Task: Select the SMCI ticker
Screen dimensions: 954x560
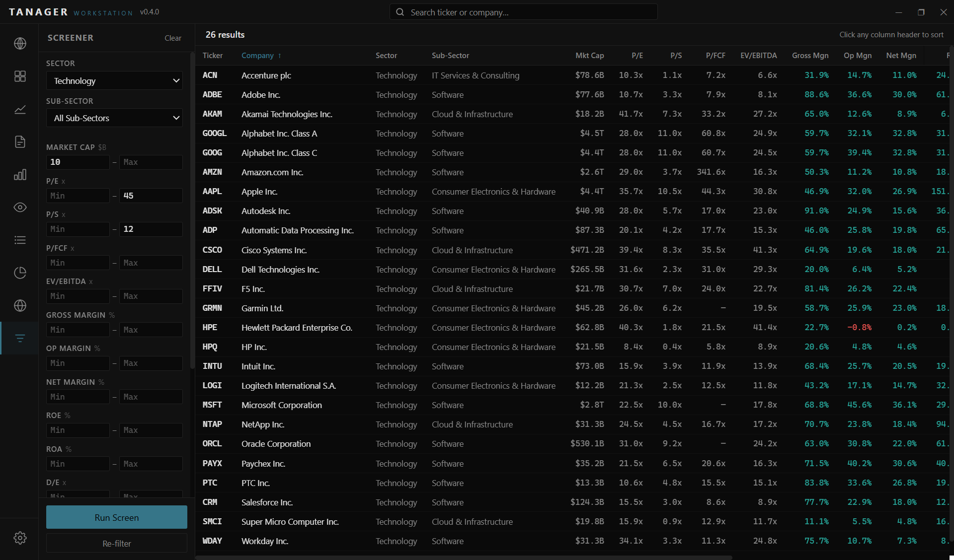Action: coord(213,522)
